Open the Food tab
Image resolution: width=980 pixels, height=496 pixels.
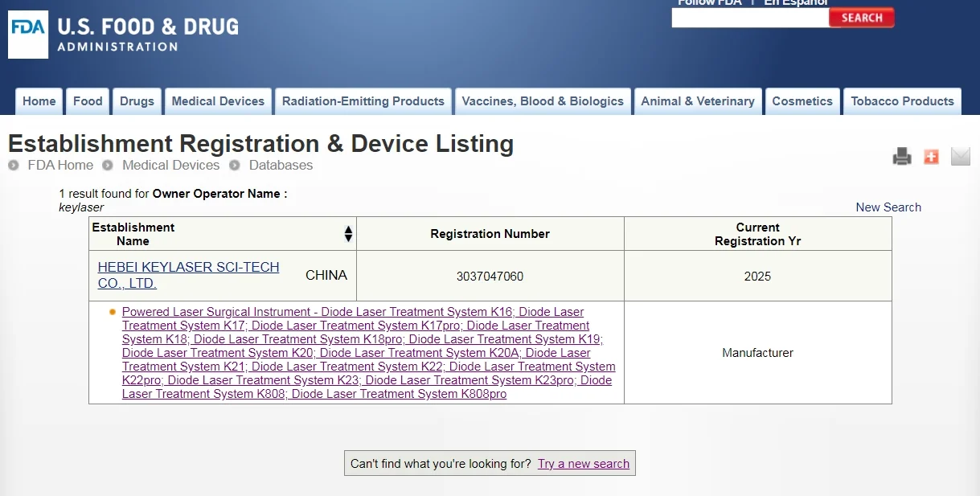coord(88,101)
